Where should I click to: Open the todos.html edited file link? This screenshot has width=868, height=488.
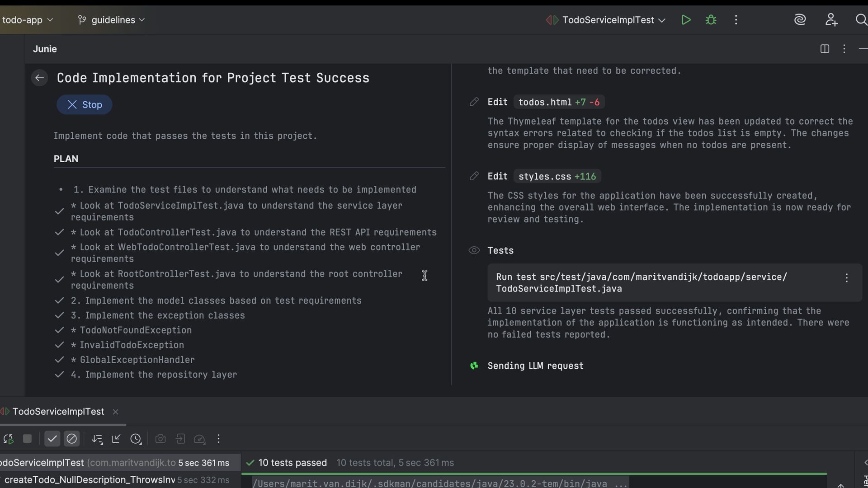click(x=544, y=102)
